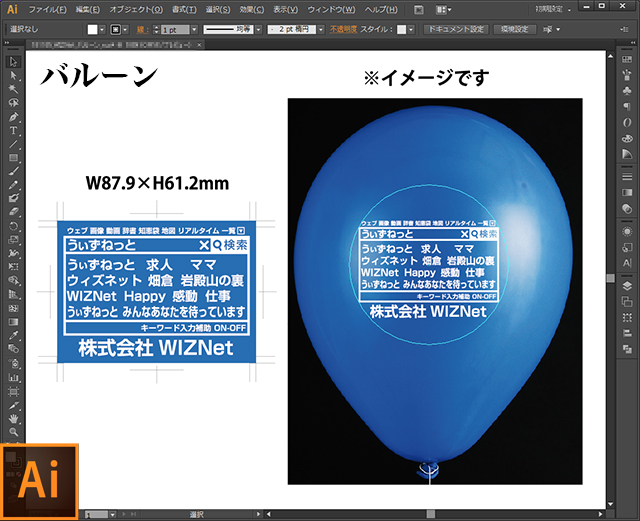640x521 pixels.
Task: Open the arrange documents dropdown
Action: pos(443,9)
